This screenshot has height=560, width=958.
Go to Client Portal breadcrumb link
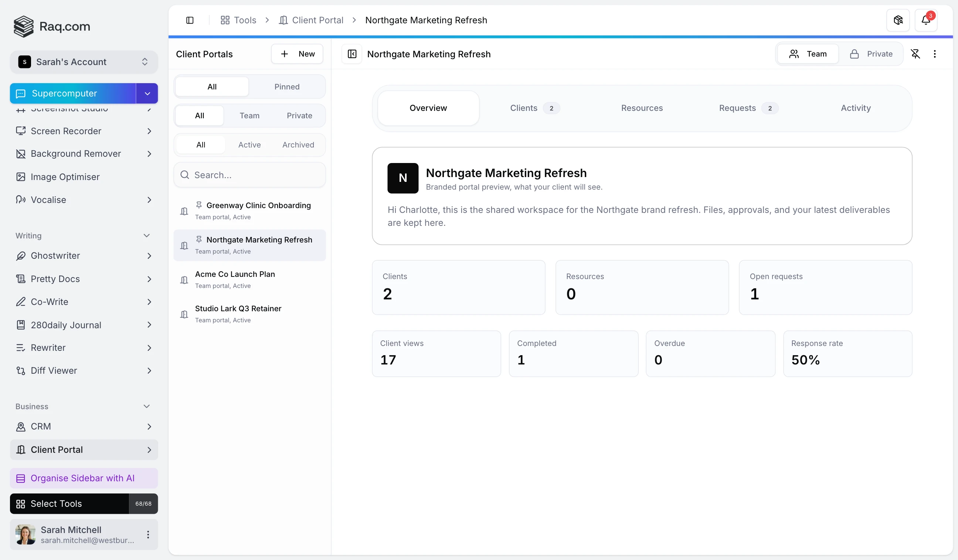coord(311,20)
